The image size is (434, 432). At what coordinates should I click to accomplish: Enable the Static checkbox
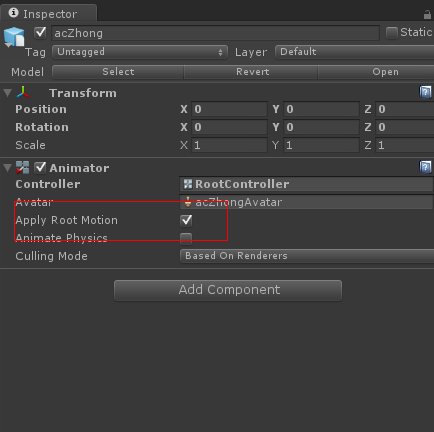[x=392, y=33]
